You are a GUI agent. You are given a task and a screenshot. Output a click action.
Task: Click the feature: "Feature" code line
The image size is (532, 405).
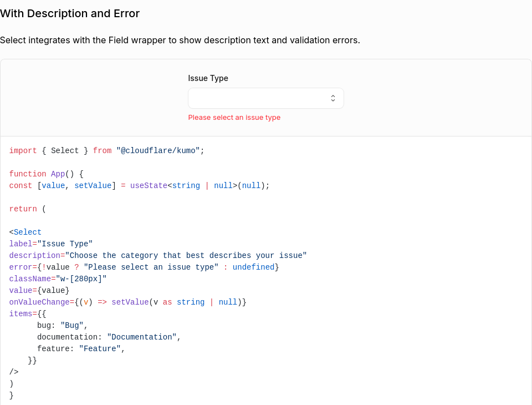81,348
